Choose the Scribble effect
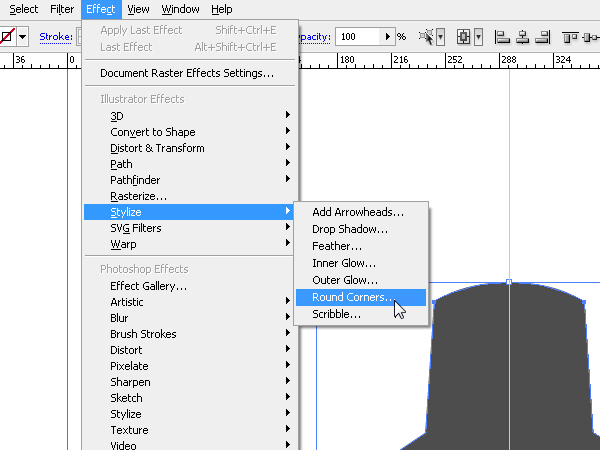The height and width of the screenshot is (450, 600). (x=336, y=314)
